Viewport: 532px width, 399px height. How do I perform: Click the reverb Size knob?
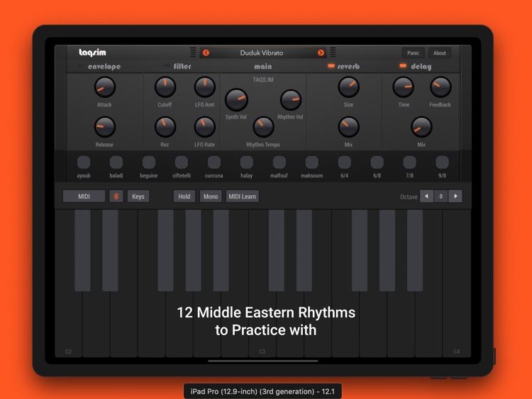pos(348,87)
